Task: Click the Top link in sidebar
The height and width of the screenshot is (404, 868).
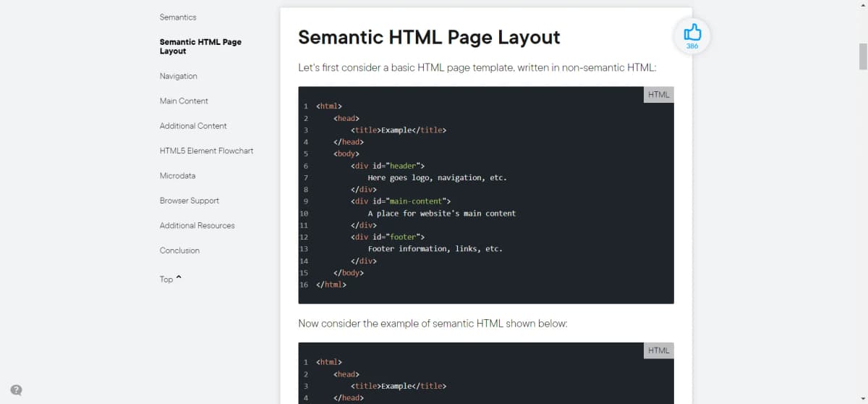Action: (166, 279)
